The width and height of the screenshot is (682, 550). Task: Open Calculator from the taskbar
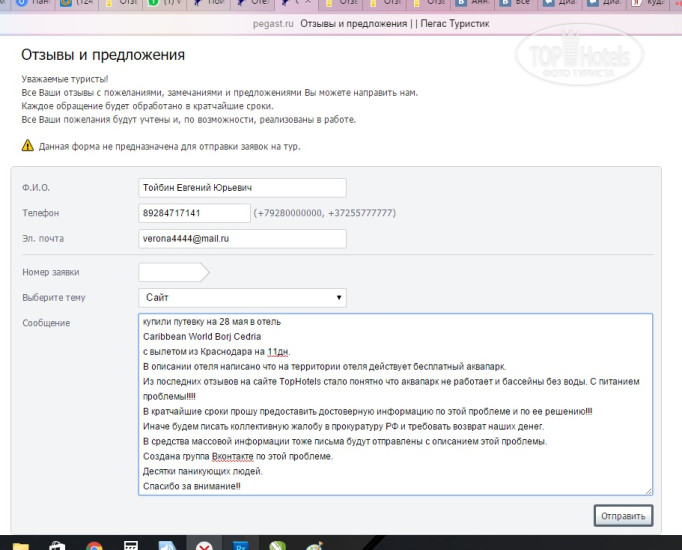(130, 545)
